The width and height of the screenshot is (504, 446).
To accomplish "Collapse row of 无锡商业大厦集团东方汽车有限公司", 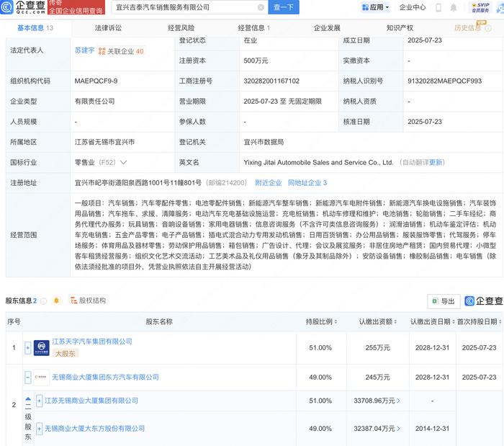I will click(x=28, y=378).
